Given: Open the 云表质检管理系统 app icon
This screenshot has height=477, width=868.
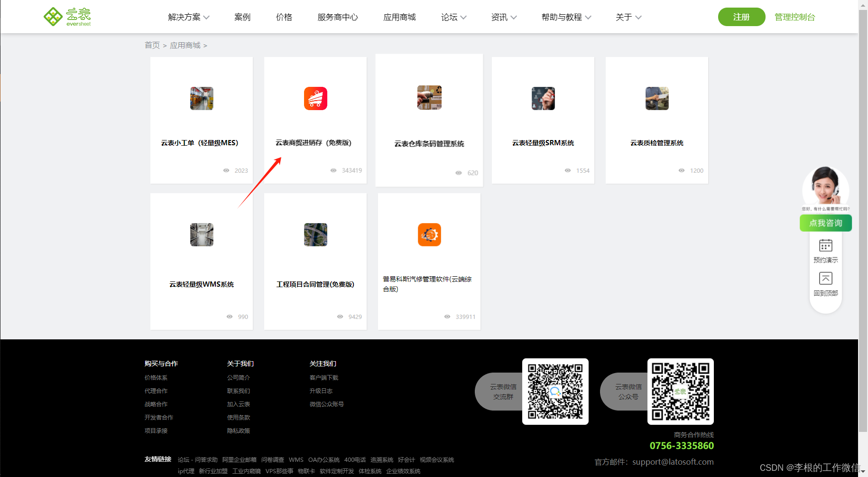Looking at the screenshot, I should click(657, 98).
